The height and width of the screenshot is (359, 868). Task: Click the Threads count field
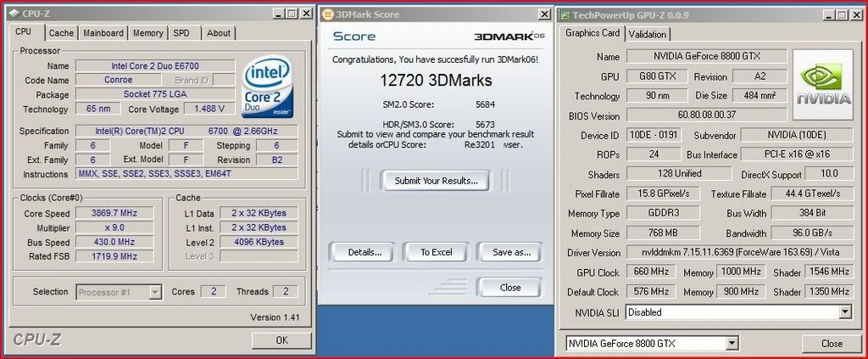(x=287, y=291)
